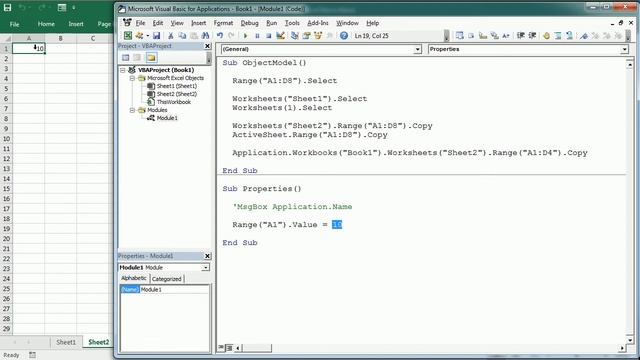
Task: Toggle Breakpoint hand icon
Action: (x=546, y=36)
